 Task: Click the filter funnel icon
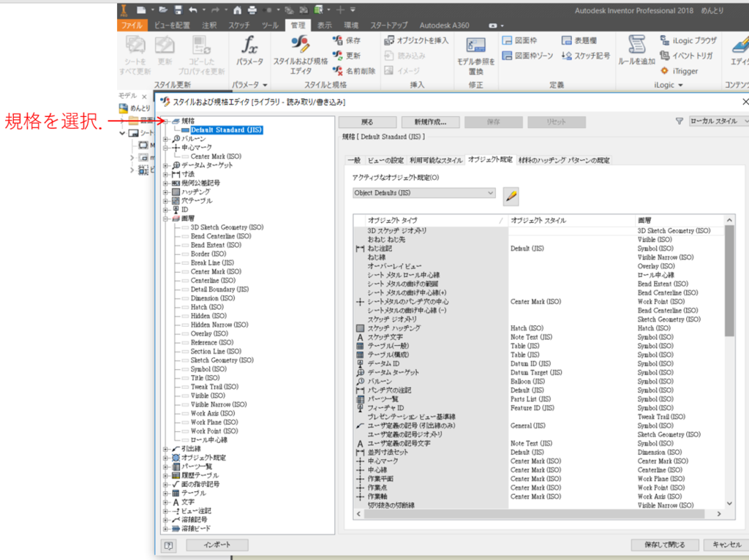click(x=680, y=121)
